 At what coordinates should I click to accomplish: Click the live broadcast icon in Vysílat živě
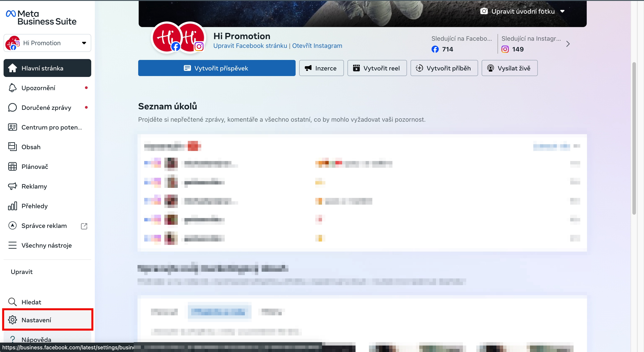coord(491,68)
